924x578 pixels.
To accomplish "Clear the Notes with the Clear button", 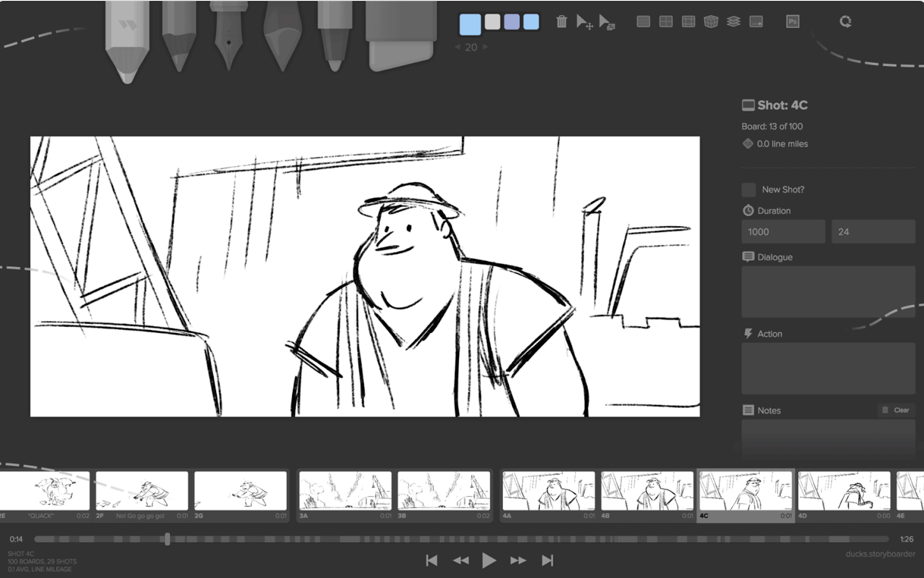I will (896, 410).
